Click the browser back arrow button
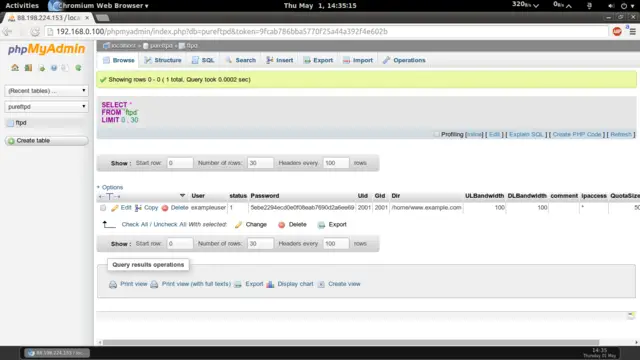This screenshot has height=360, width=640. tap(7, 32)
